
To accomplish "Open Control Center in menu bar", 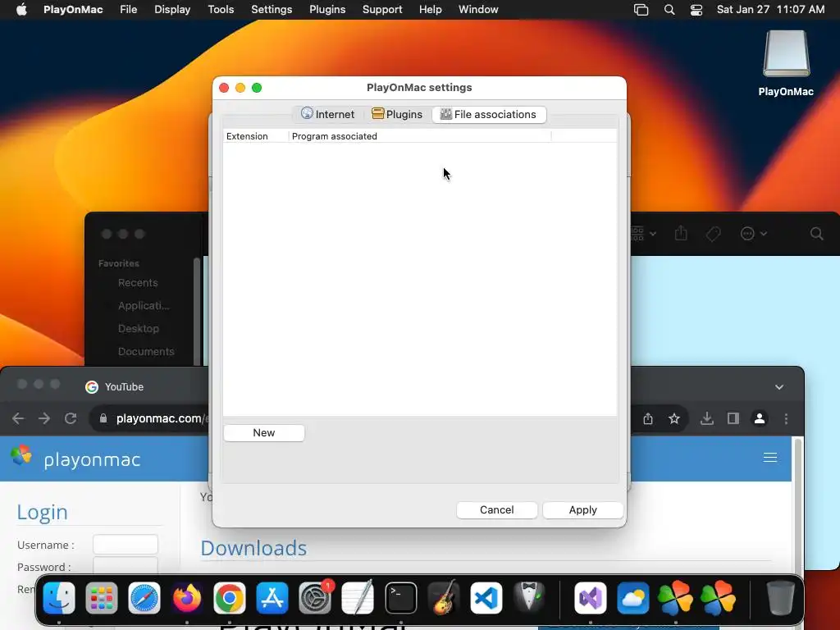I will click(696, 10).
